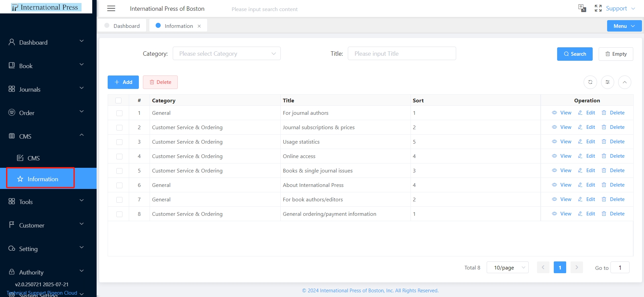Go to the next page arrow
The height and width of the screenshot is (297, 644).
pyautogui.click(x=577, y=267)
